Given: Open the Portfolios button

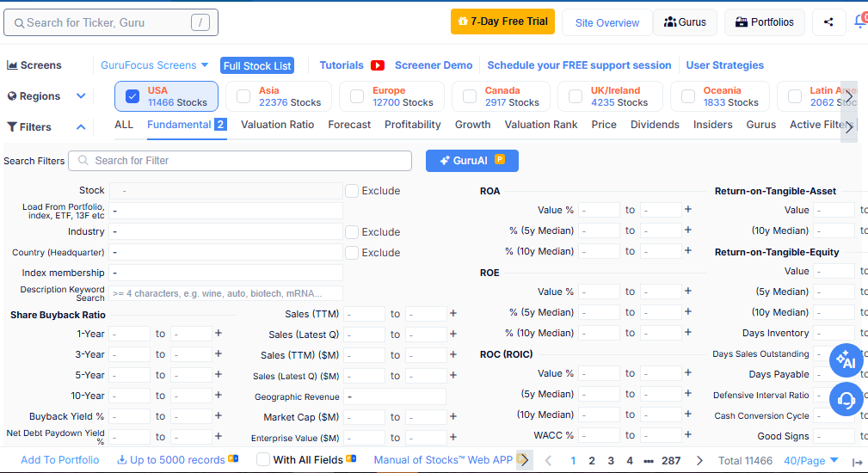Looking at the screenshot, I should [x=765, y=22].
